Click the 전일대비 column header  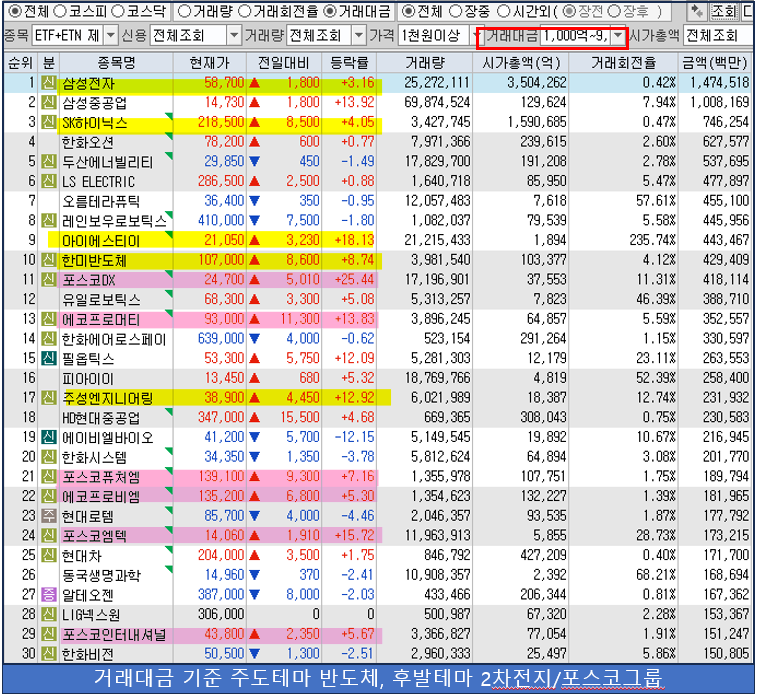pos(284,63)
